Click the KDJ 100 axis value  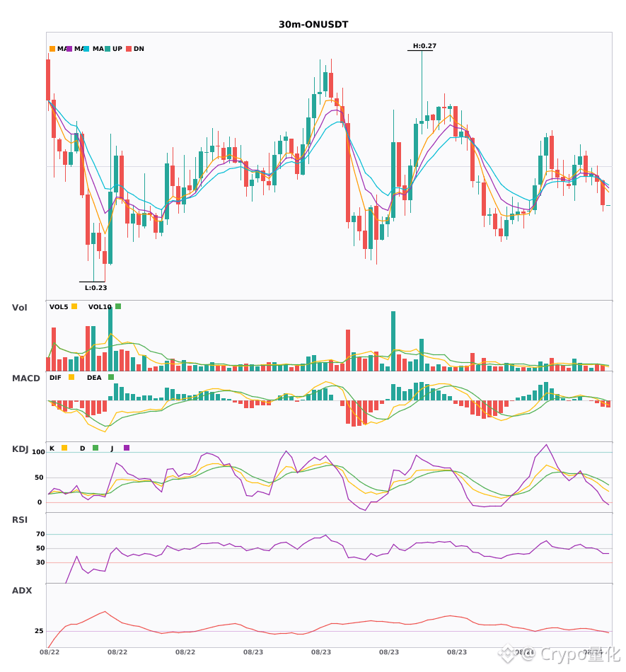(x=39, y=452)
